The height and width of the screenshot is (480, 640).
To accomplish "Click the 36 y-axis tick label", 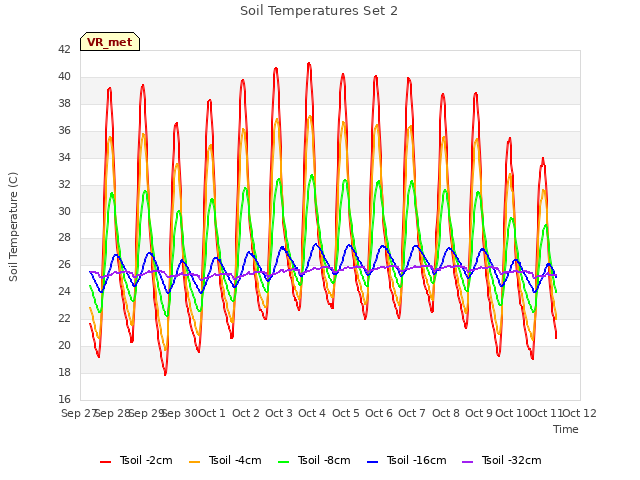I will point(64,131).
